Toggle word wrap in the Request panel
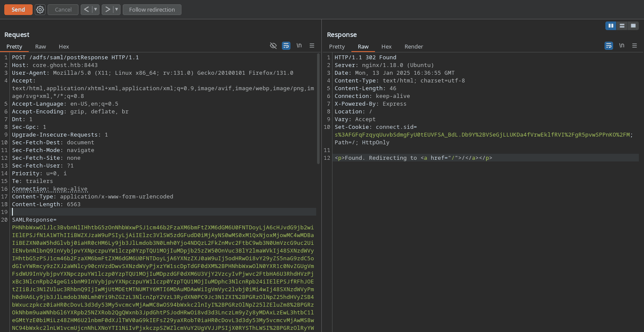644x332 pixels. pyautogui.click(x=286, y=46)
